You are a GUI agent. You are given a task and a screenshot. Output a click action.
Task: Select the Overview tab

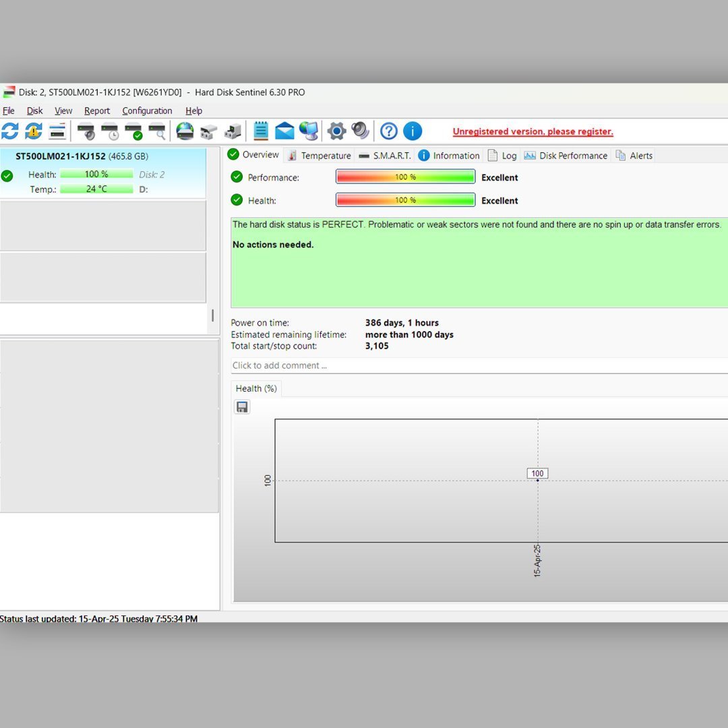253,154
